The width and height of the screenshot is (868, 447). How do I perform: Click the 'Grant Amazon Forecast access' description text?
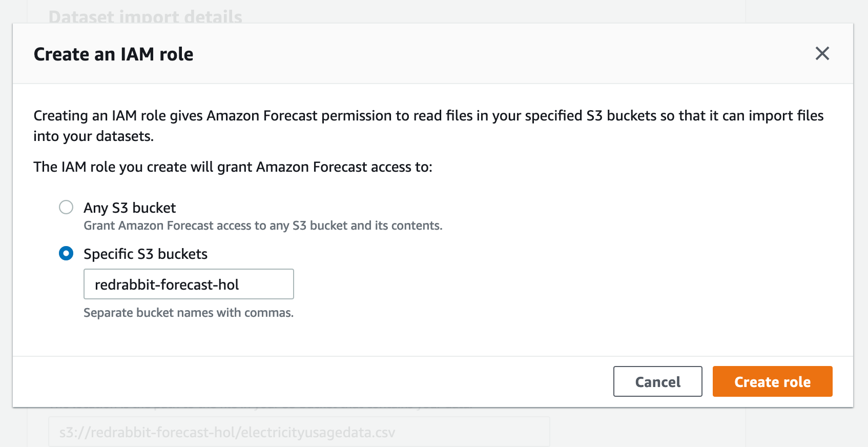pos(263,226)
